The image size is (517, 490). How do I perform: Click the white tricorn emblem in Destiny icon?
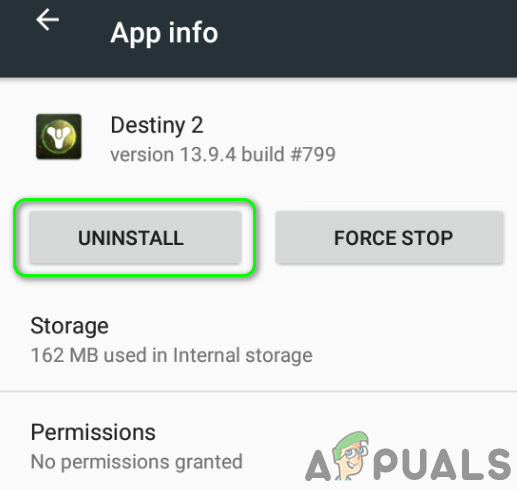point(59,136)
